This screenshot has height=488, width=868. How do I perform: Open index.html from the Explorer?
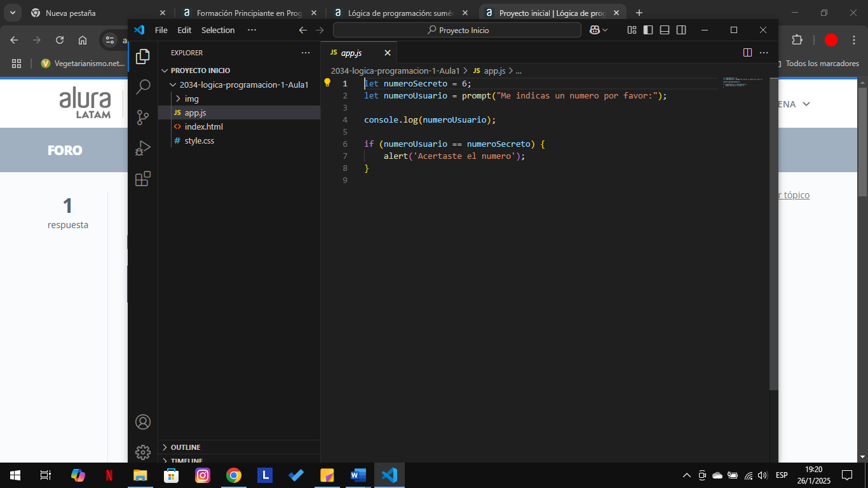203,126
